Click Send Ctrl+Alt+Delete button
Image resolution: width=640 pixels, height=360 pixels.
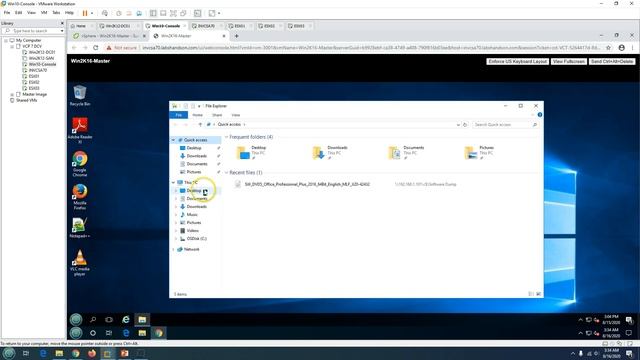[612, 61]
